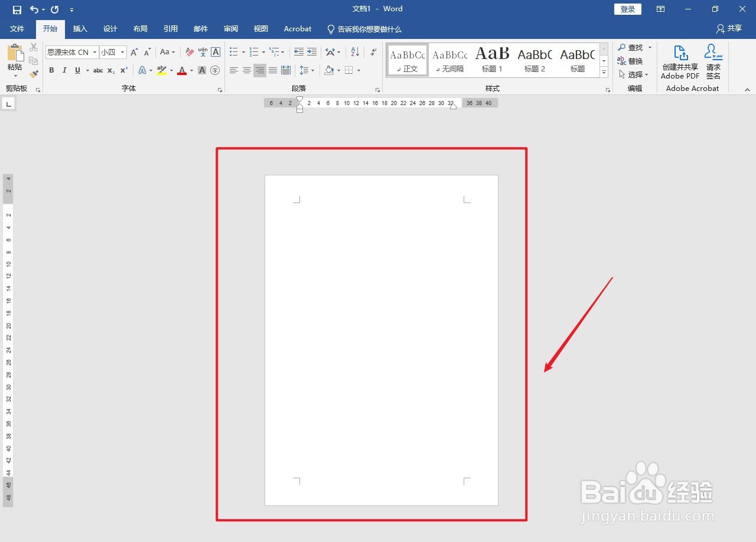Image resolution: width=756 pixels, height=542 pixels.
Task: Apply the 标题 1 heading style
Action: coord(492,60)
